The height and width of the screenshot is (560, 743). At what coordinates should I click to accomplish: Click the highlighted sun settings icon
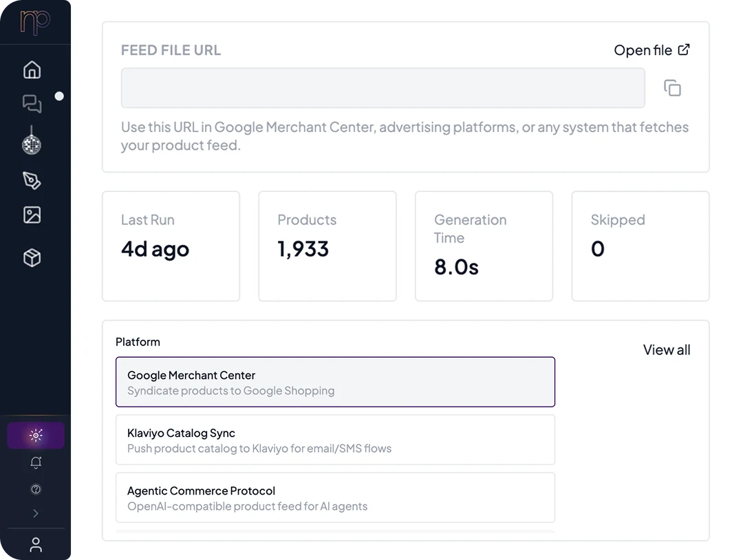click(36, 435)
